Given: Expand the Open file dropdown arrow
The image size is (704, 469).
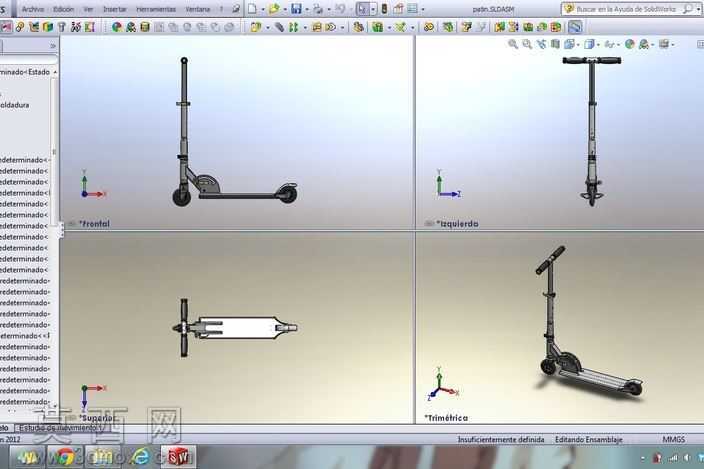Looking at the screenshot, I should pyautogui.click(x=285, y=9).
